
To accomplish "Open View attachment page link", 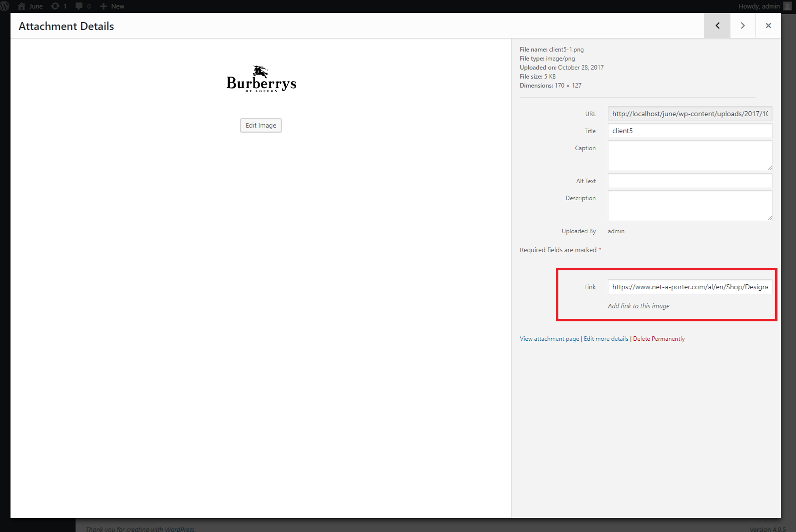I will pos(549,339).
